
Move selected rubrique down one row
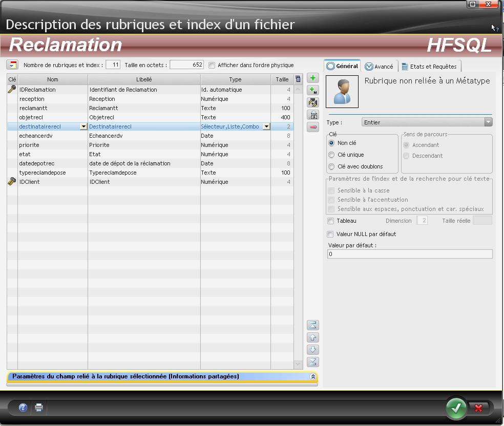[x=313, y=350]
